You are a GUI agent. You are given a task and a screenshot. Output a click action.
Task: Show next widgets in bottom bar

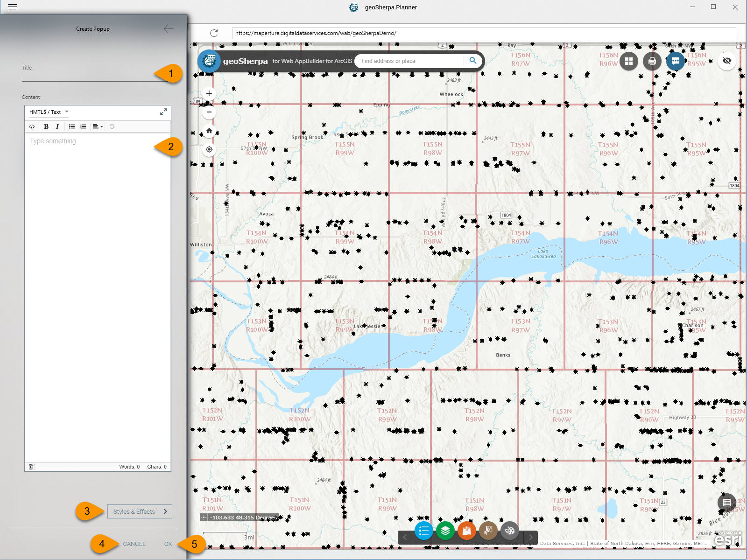(531, 537)
